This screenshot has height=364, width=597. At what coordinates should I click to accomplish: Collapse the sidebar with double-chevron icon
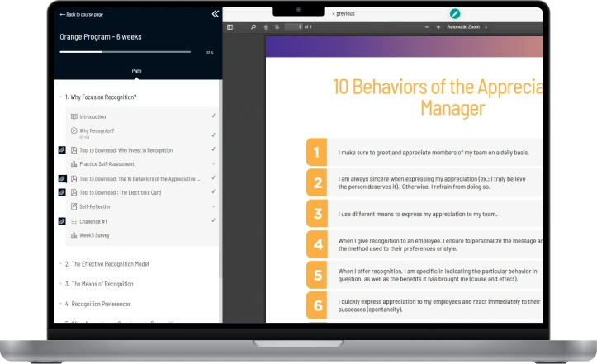click(215, 14)
